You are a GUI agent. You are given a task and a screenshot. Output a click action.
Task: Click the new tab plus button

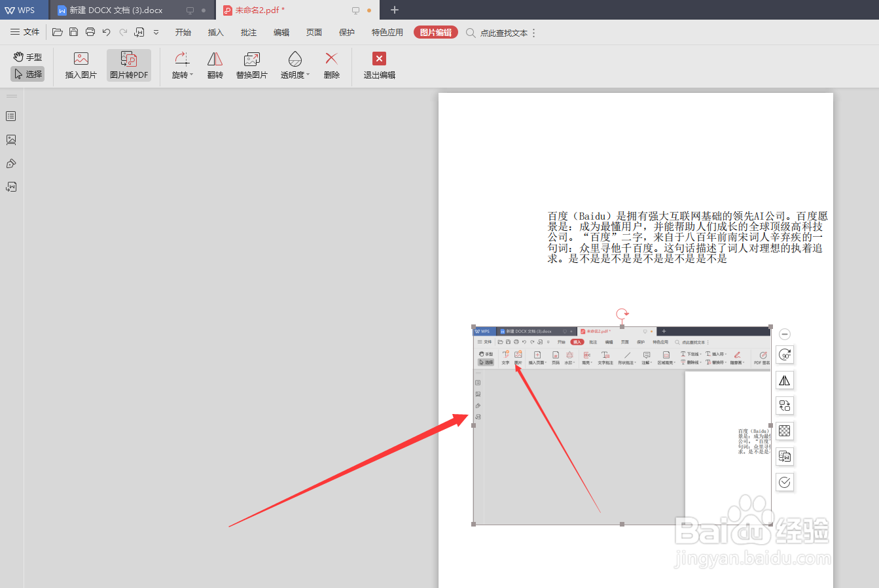tap(394, 10)
